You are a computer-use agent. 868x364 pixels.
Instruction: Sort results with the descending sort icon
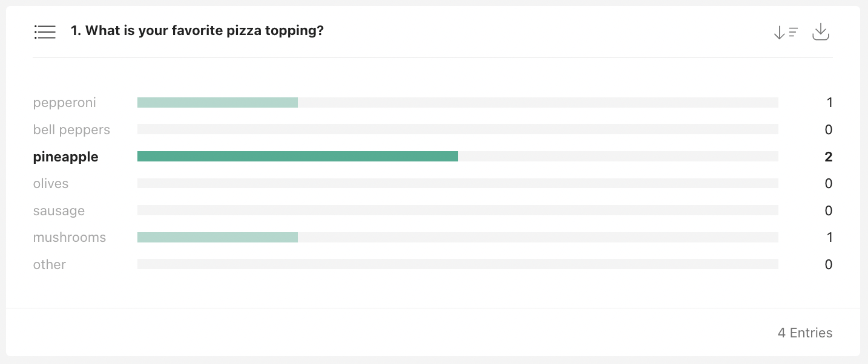pos(786,33)
